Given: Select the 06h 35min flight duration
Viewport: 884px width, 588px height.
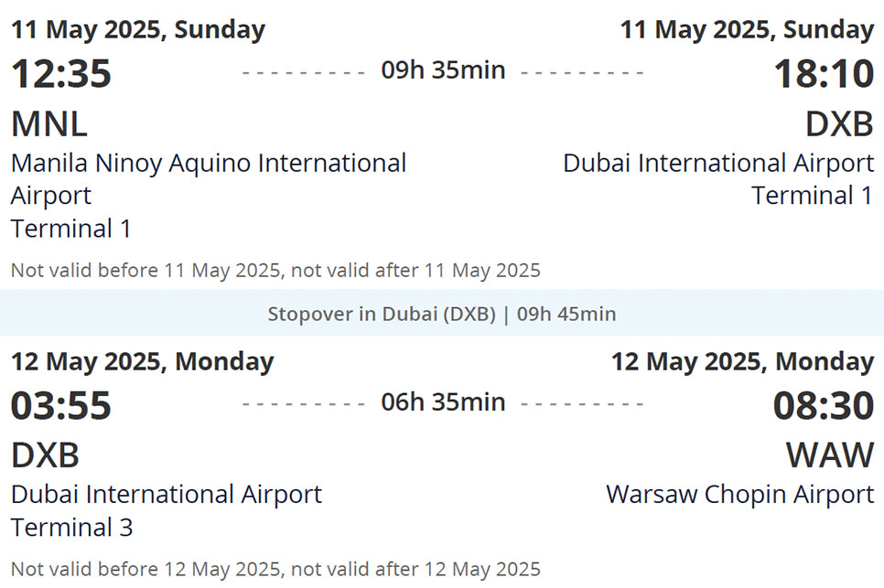Looking at the screenshot, I should 443,402.
